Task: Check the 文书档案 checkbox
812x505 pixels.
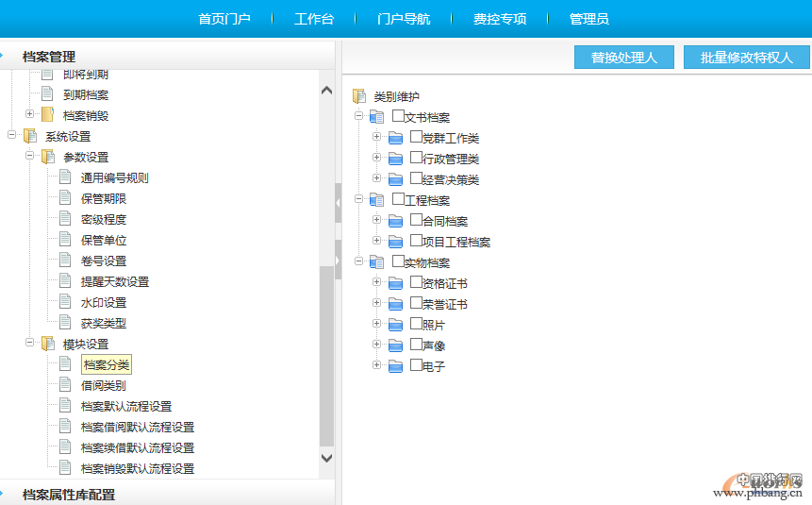Action: point(398,115)
